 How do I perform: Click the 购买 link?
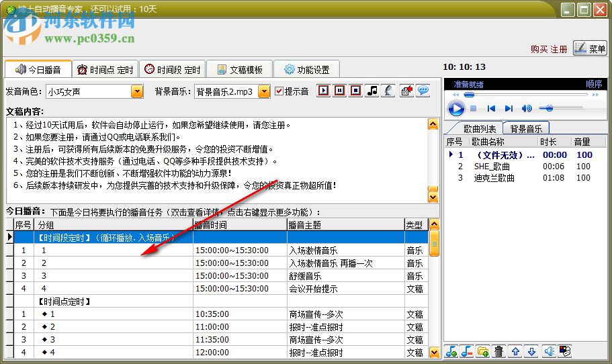(x=539, y=49)
